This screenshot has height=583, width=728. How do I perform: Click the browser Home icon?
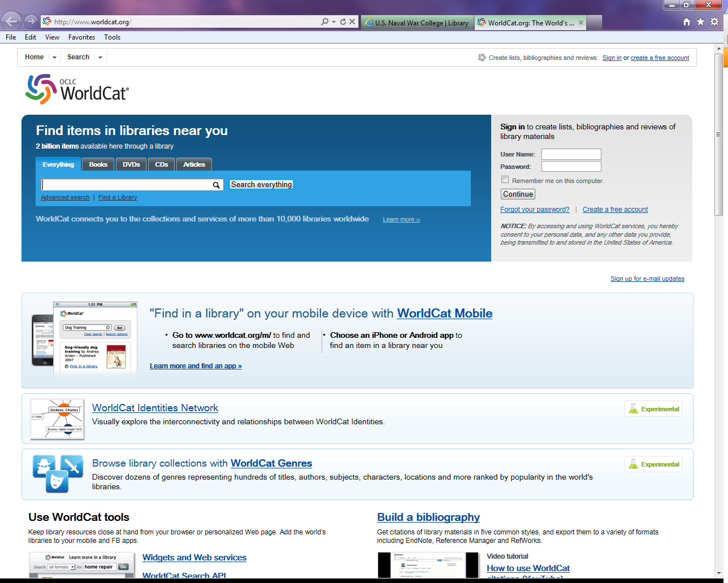pos(686,21)
